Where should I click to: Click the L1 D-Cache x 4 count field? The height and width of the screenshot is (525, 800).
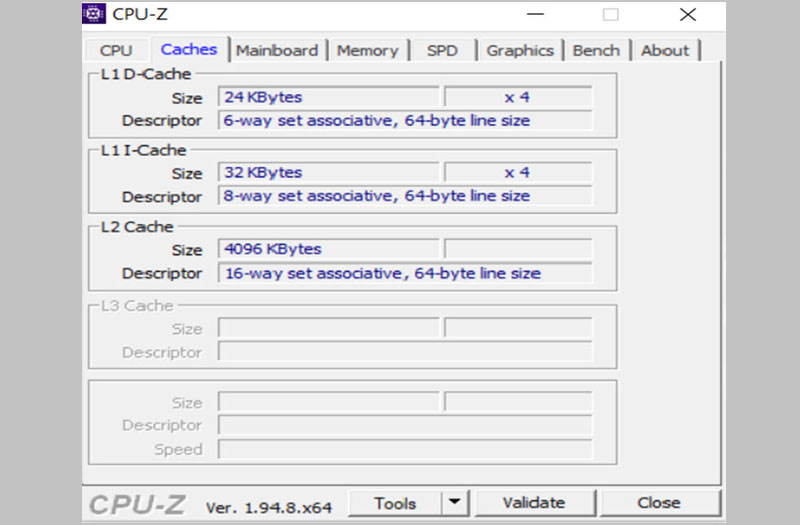click(x=518, y=97)
